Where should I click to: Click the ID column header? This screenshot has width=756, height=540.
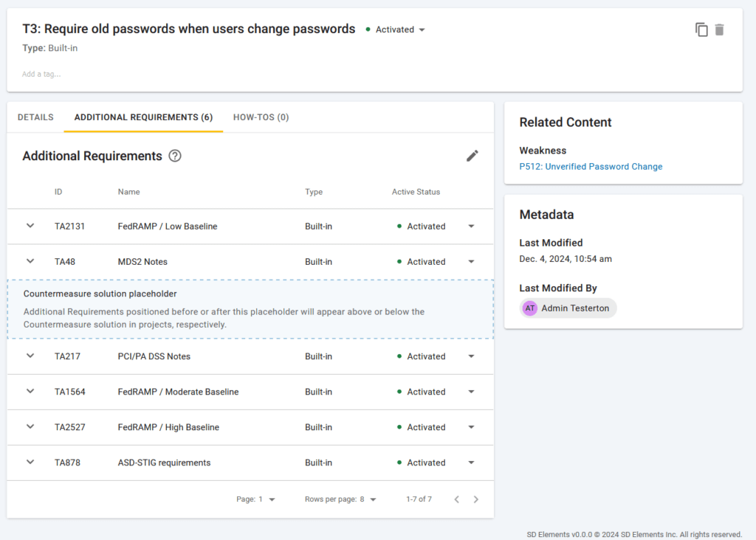pyautogui.click(x=58, y=192)
